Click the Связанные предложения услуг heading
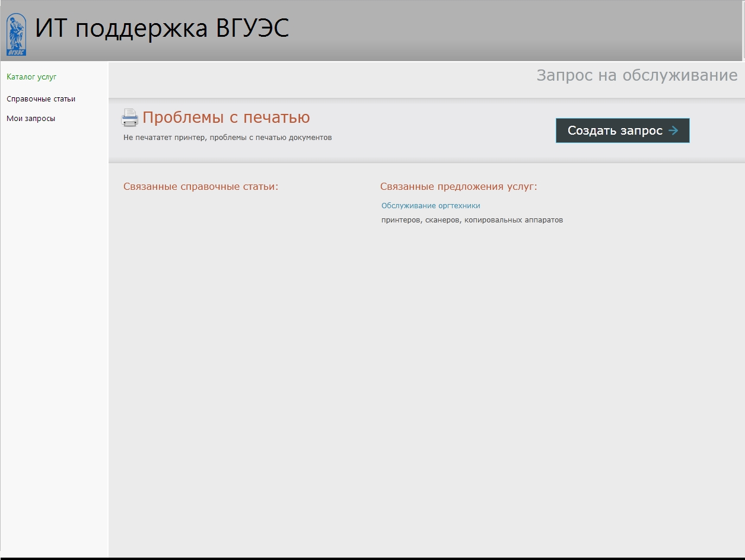The width and height of the screenshot is (745, 560). (458, 187)
